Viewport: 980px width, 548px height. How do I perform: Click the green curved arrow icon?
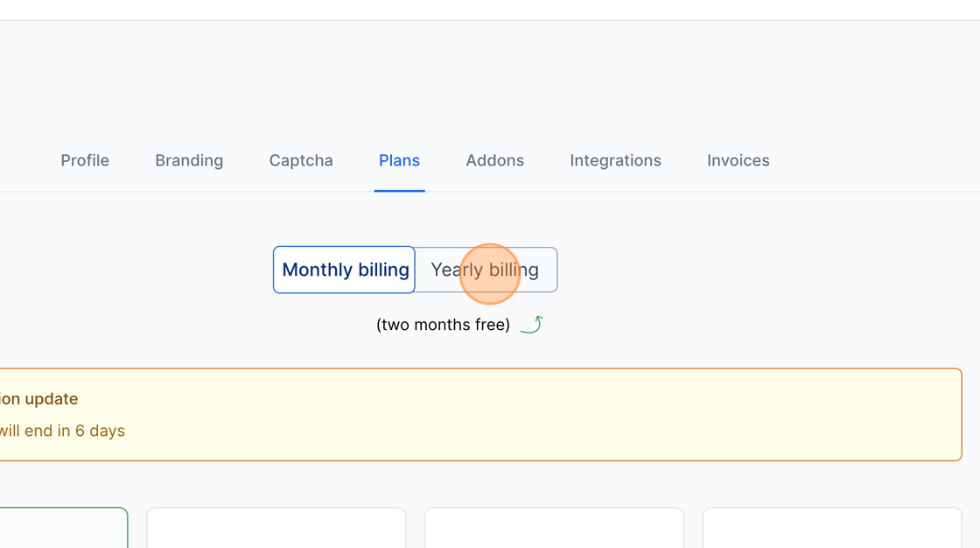pyautogui.click(x=531, y=324)
